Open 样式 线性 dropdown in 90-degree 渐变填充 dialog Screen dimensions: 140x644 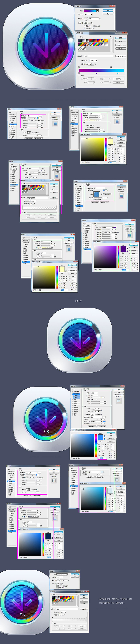(x=88, y=15)
